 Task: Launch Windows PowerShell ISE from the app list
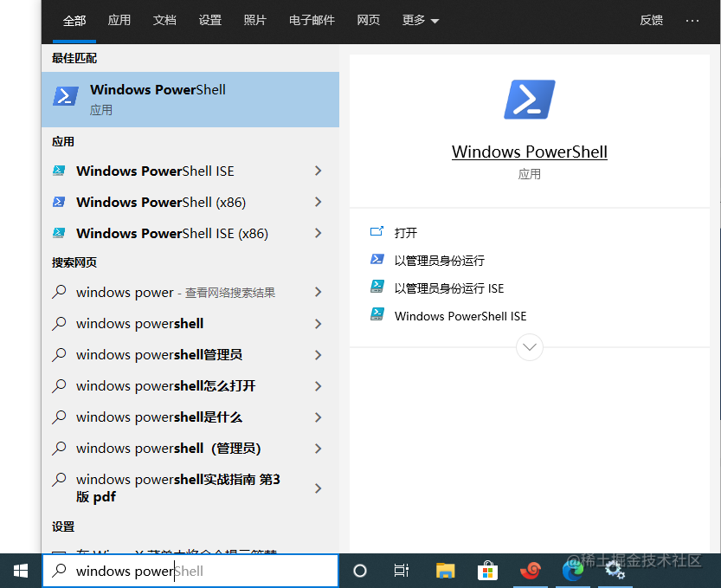[x=155, y=171]
